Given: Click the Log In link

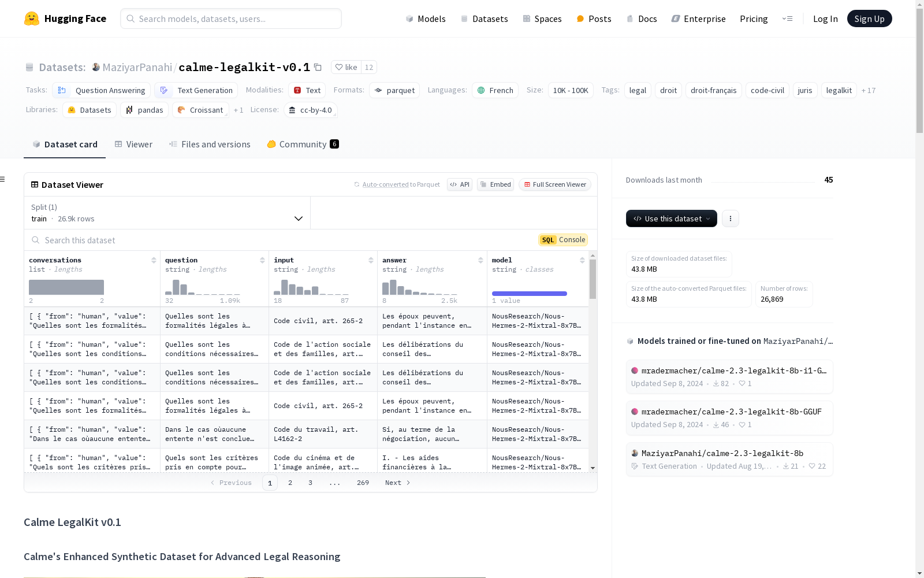Looking at the screenshot, I should click(825, 18).
